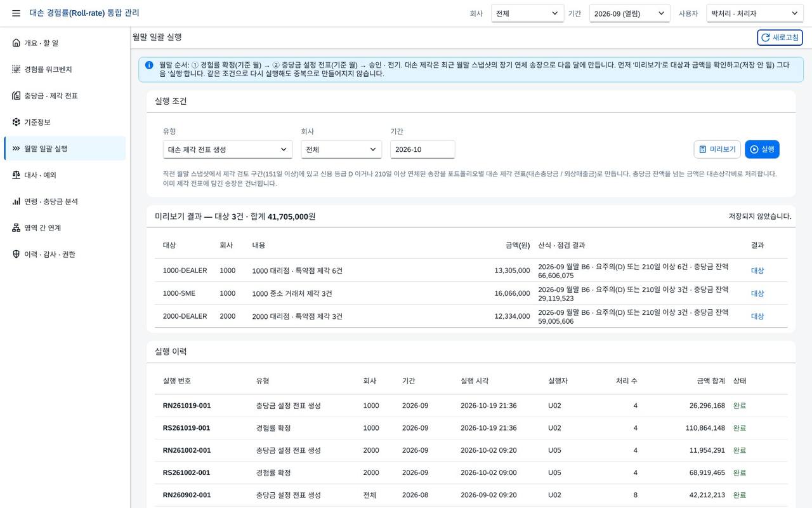Click the home icon beside 개요 · 할 일

16,43
